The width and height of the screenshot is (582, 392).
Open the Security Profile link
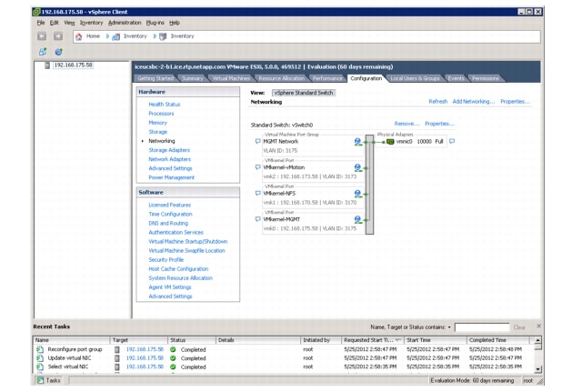pos(166,260)
